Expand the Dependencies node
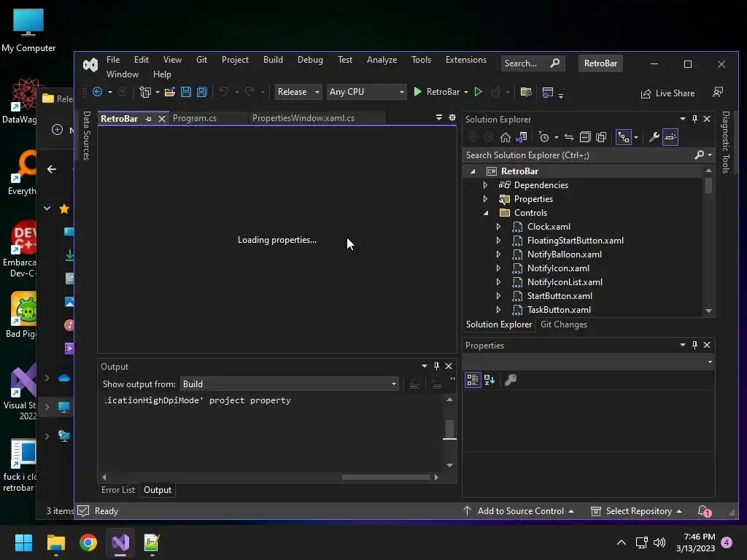The image size is (747, 560). [x=485, y=185]
